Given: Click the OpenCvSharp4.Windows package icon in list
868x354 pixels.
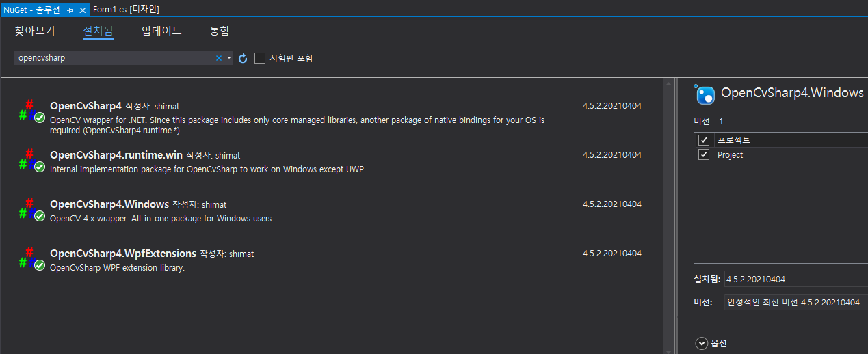Looking at the screenshot, I should click(31, 210).
